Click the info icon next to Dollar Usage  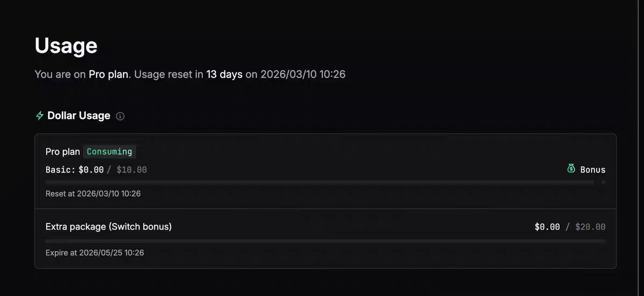tap(120, 116)
